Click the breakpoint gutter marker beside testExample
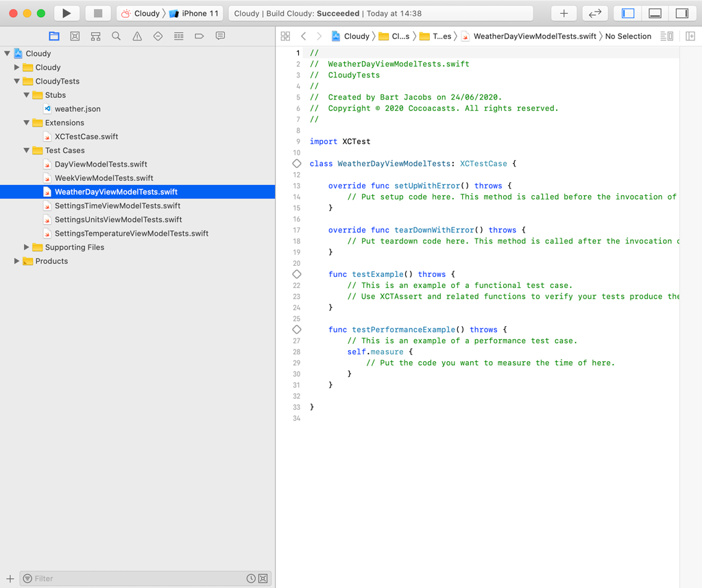Viewport: 702px width, 588px height. coord(297,273)
